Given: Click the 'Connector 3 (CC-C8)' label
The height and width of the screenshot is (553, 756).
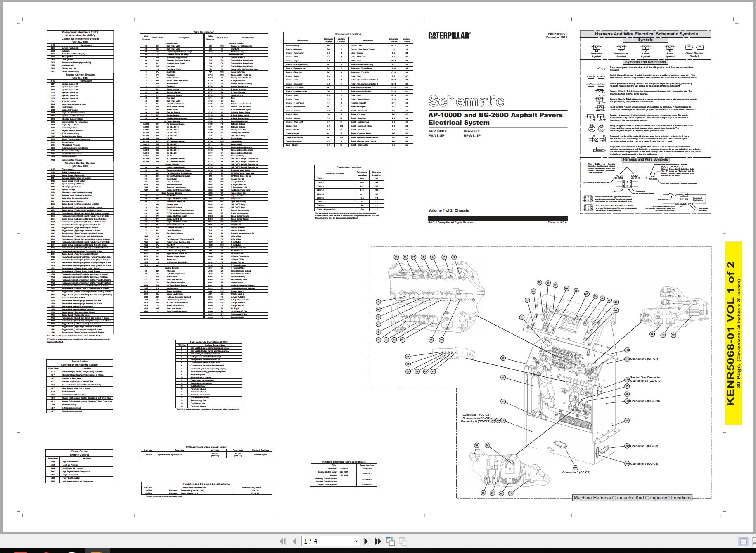Looking at the screenshot, I should [644, 446].
